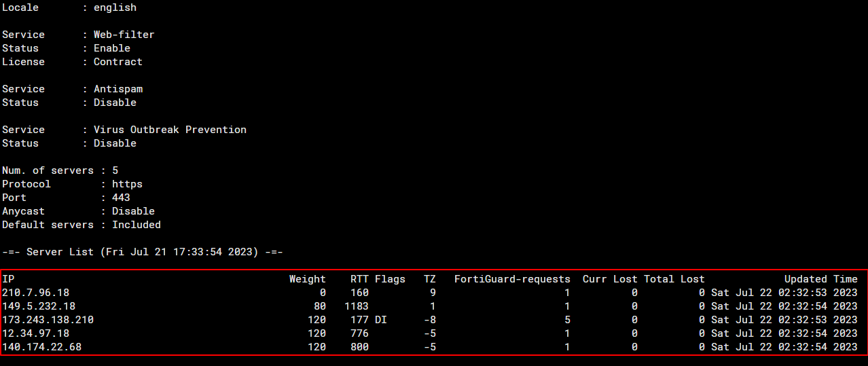Click the 'TZ' column header

point(430,279)
